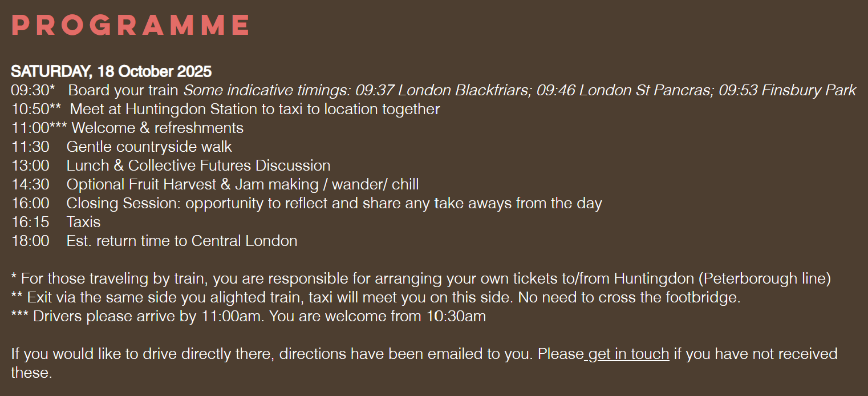Screen dimensions: 868x396
Task: Click the "SATURDAY, 18 October 2025" date heading
Action: click(111, 72)
